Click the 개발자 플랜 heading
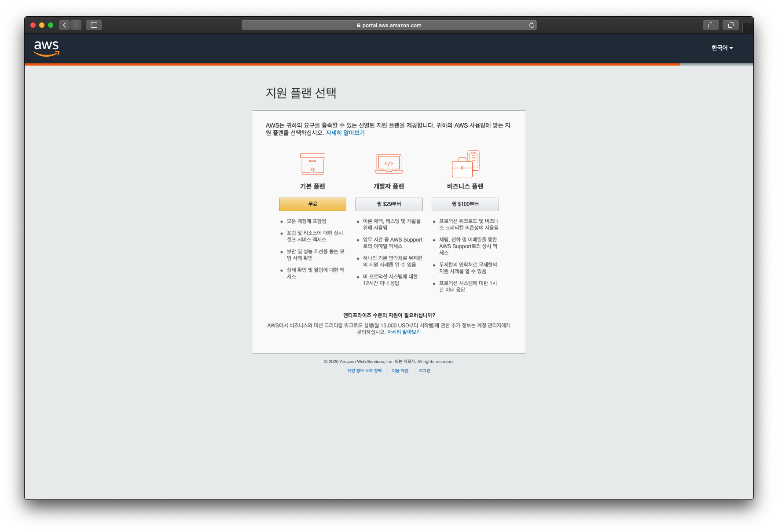 (389, 187)
